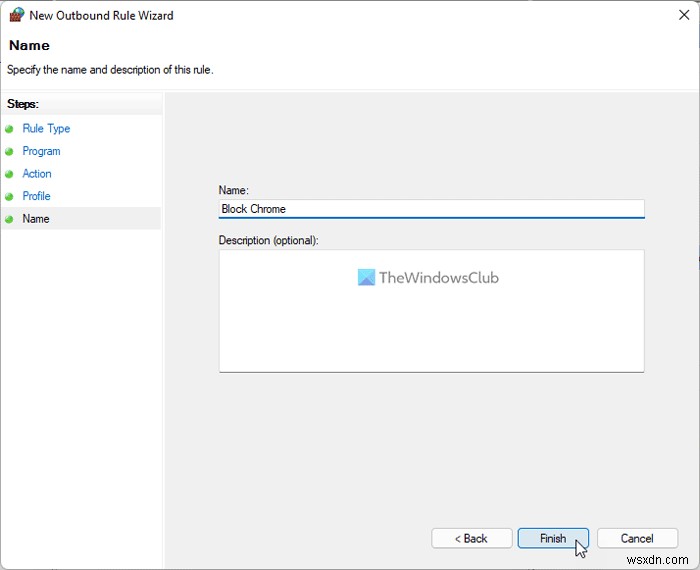
Task: Click 'Specify the name and description' text
Action: 110,70
